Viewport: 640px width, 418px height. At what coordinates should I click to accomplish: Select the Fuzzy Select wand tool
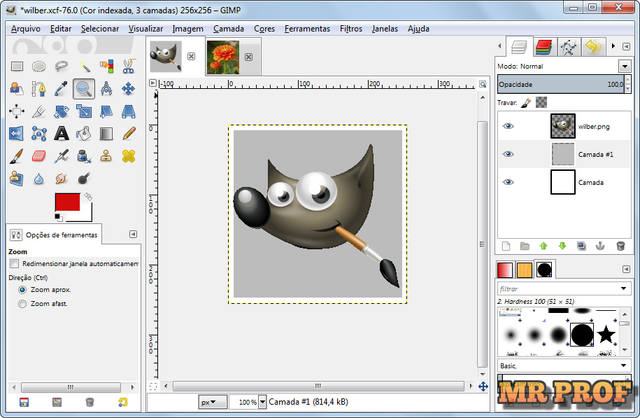pyautogui.click(x=84, y=66)
